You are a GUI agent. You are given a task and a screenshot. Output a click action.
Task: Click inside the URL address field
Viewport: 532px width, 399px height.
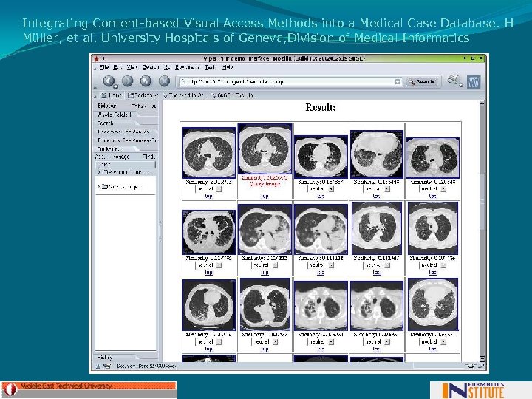[x=286, y=82]
